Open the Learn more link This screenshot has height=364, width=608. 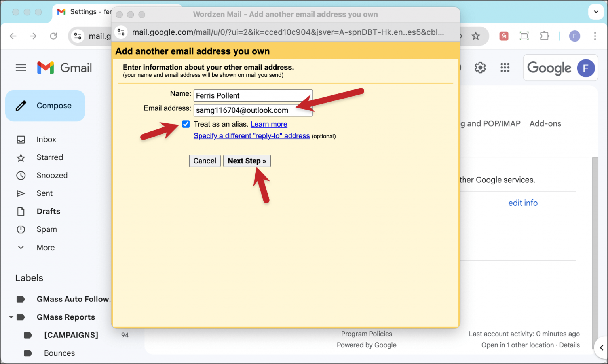pyautogui.click(x=269, y=124)
